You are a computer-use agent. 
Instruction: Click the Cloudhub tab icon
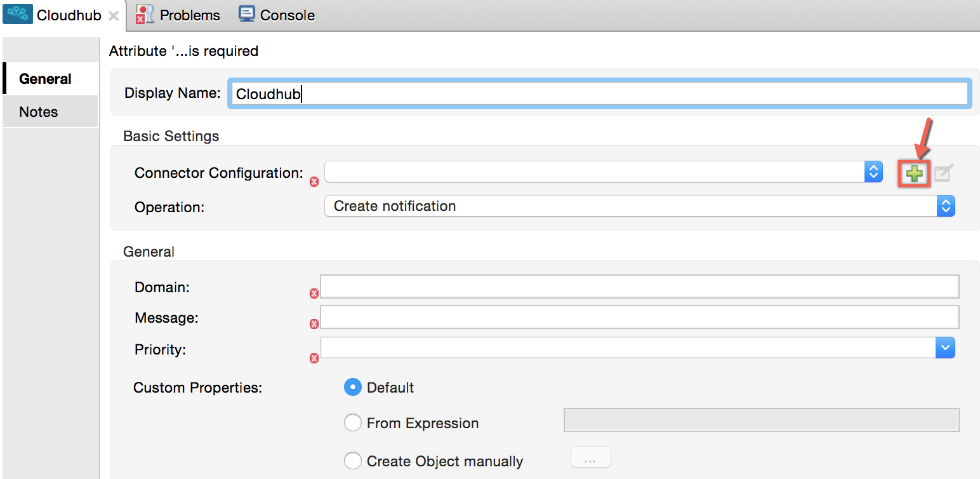click(x=18, y=15)
